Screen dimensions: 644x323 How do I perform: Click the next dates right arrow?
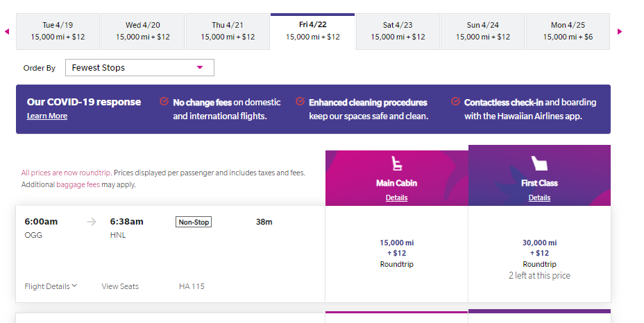tap(620, 31)
